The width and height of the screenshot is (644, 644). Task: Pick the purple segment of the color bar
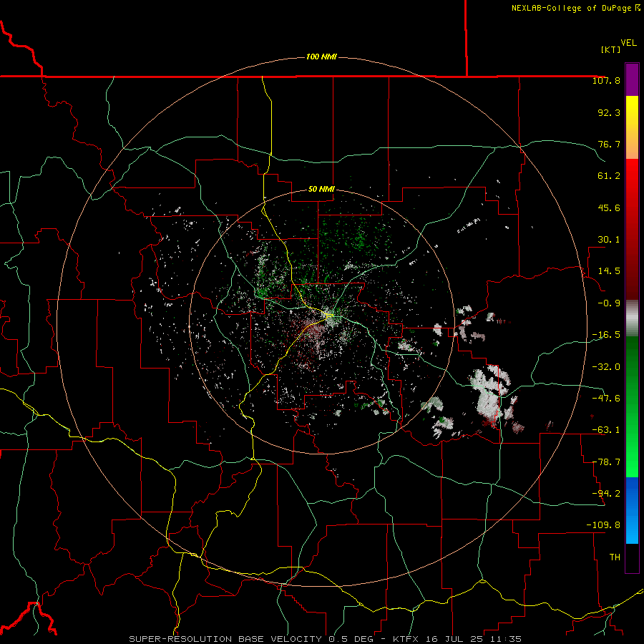632,79
